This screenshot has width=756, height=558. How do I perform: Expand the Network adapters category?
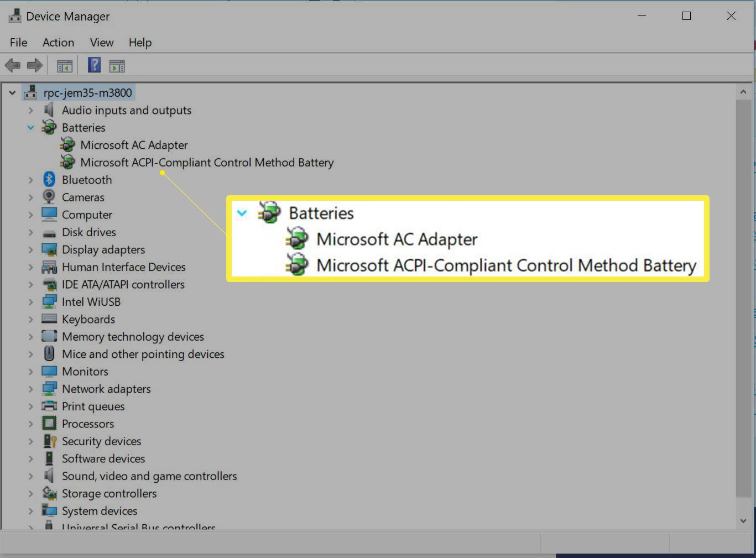(31, 389)
